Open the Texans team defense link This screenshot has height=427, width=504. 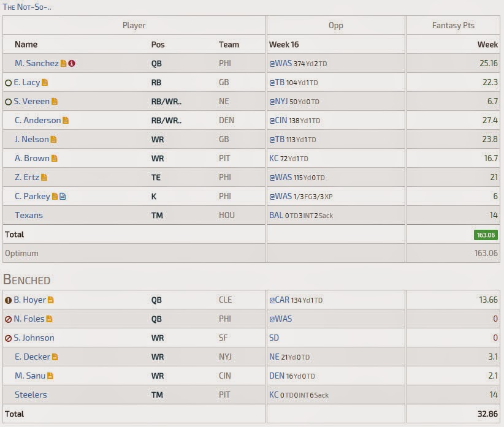[29, 215]
